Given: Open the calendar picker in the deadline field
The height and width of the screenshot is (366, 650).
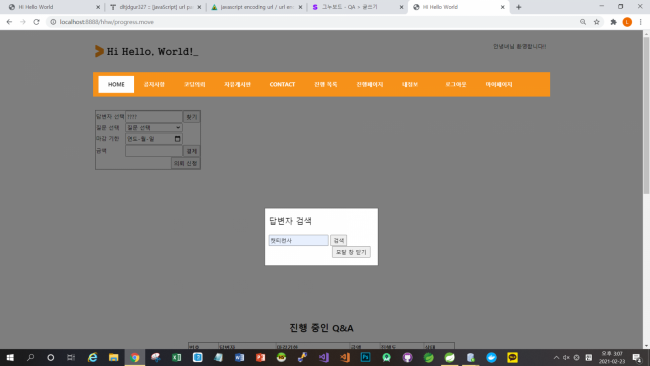Looking at the screenshot, I should (x=177, y=138).
